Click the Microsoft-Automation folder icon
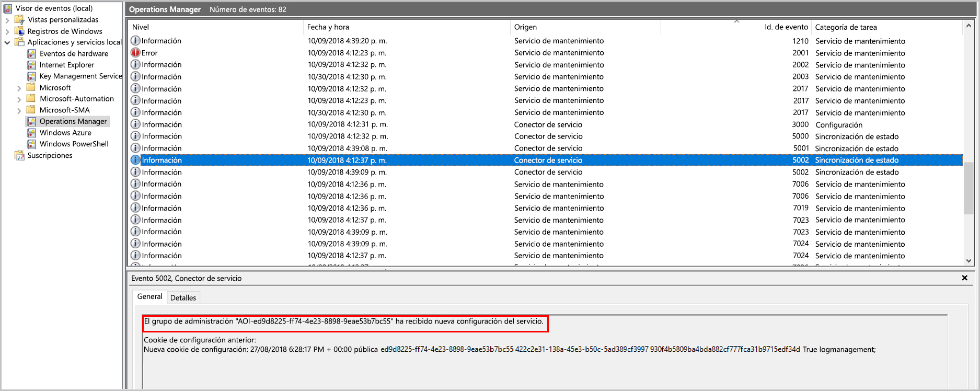 pos(31,99)
